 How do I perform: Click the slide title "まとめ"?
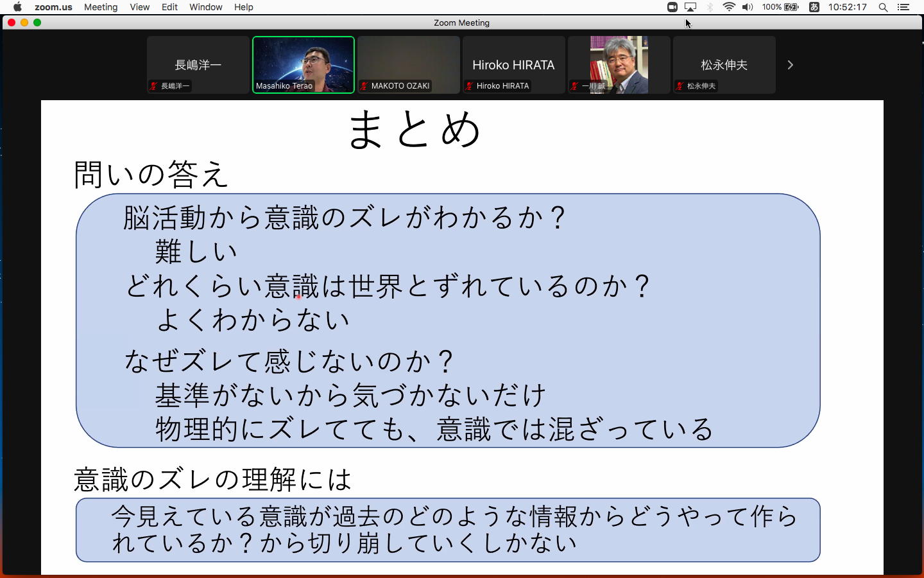click(415, 129)
